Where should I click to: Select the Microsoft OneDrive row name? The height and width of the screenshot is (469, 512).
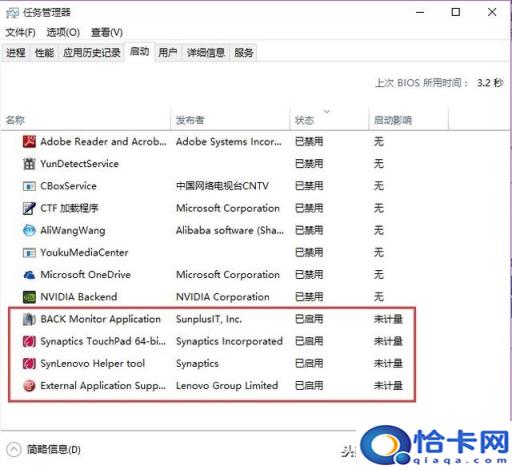[x=85, y=275]
